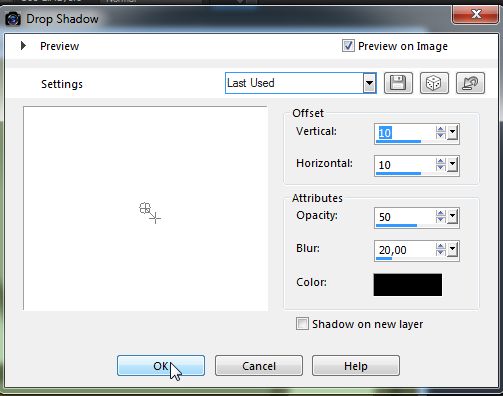Open Help for Drop Shadow
Viewport: 503px width, 396px height.
coord(356,366)
